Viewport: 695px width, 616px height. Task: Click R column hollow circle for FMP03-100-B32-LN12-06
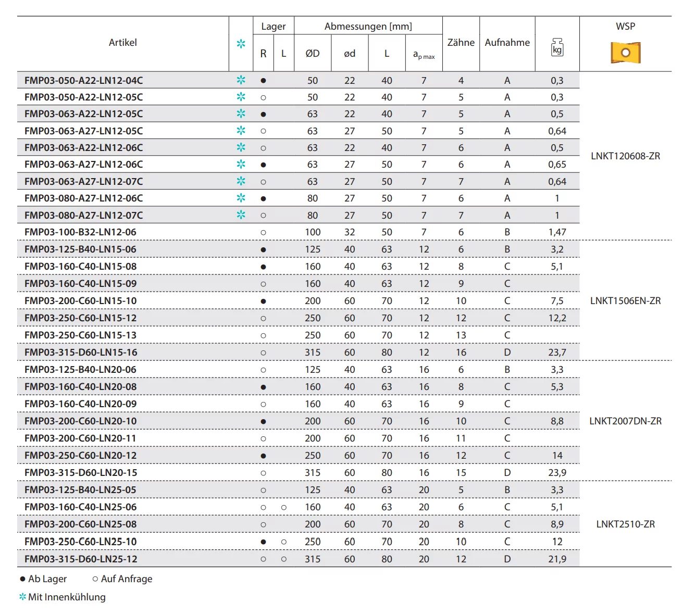(263, 232)
